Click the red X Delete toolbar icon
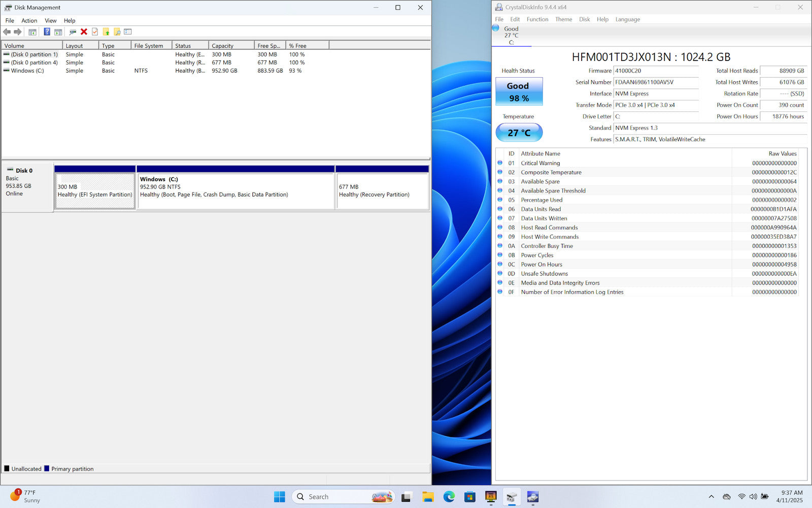 pyautogui.click(x=84, y=32)
